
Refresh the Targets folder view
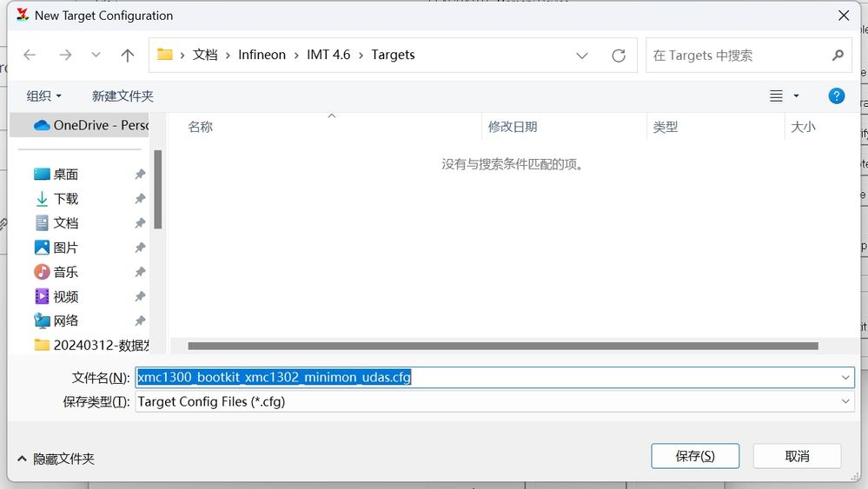click(x=619, y=55)
